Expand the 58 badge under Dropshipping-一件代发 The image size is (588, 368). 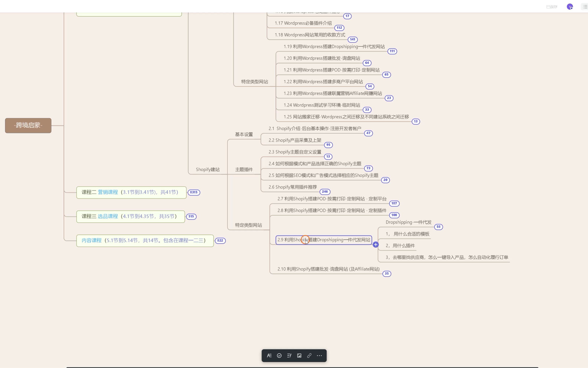tap(439, 227)
